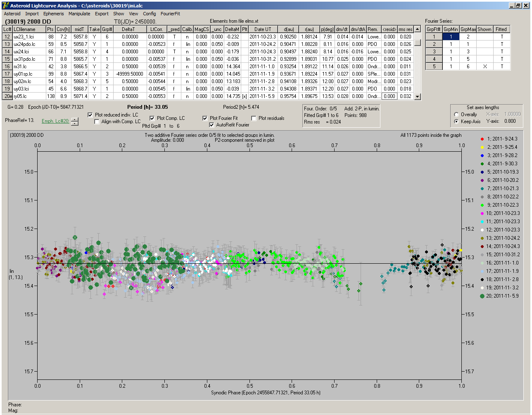Click the red legend dot for 1; 2011-9-24.3
The image size is (532, 415).
[482, 139]
